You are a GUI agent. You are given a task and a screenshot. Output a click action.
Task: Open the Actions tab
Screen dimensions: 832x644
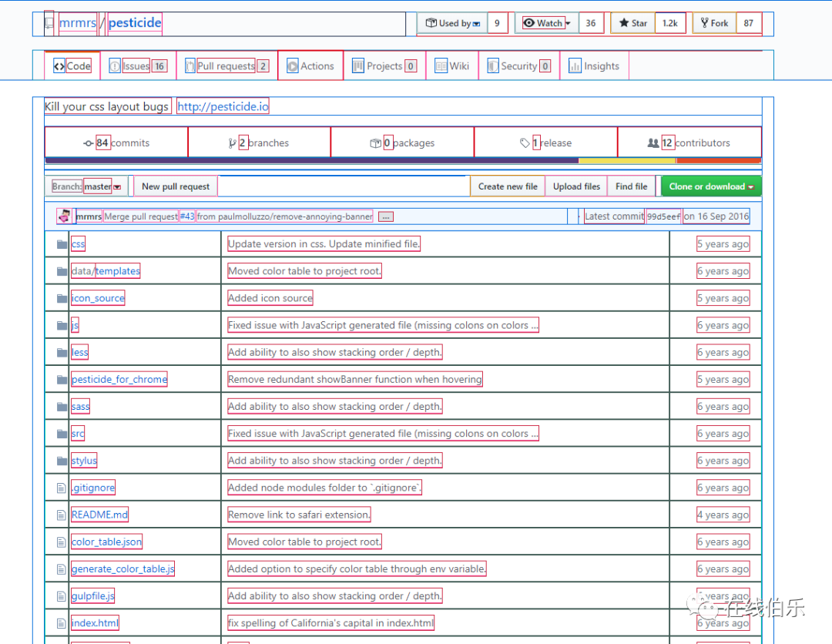point(310,65)
